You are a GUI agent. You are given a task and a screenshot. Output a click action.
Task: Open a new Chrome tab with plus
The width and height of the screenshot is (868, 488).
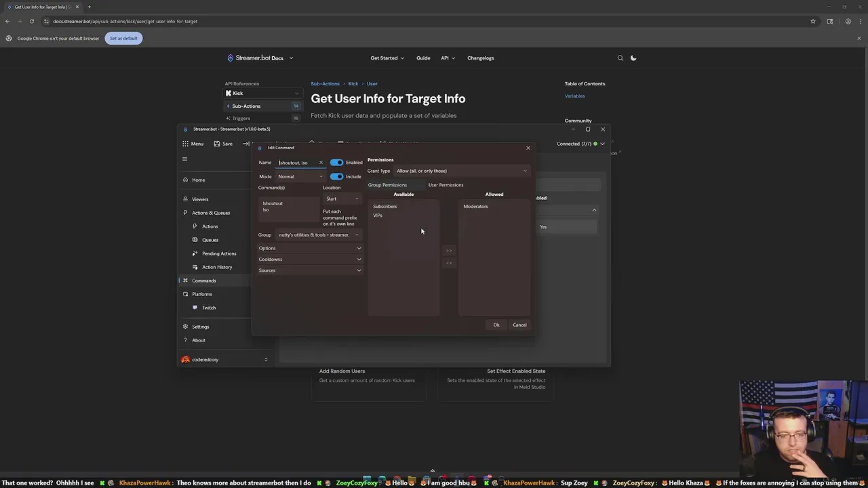pyautogui.click(x=89, y=7)
